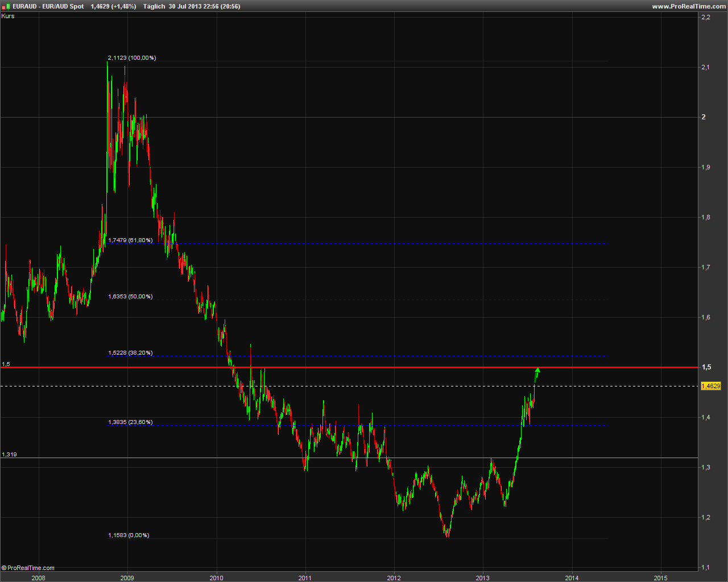
Task: Click the 2010 time axis label
Action: click(x=216, y=578)
